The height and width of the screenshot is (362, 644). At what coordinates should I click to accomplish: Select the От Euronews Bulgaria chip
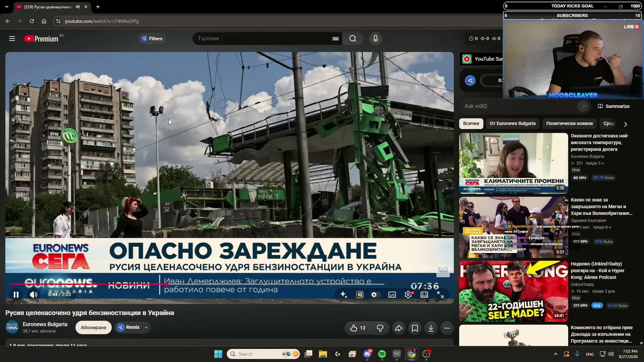click(513, 124)
